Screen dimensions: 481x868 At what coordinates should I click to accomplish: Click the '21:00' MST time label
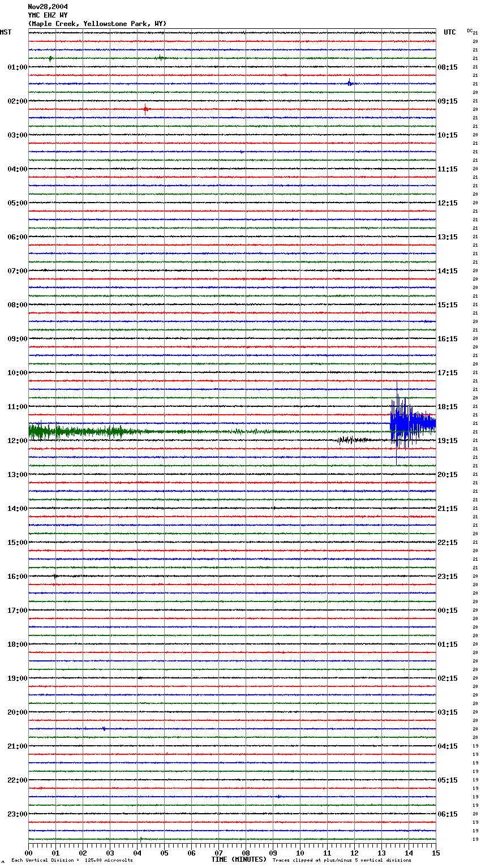[18, 746]
